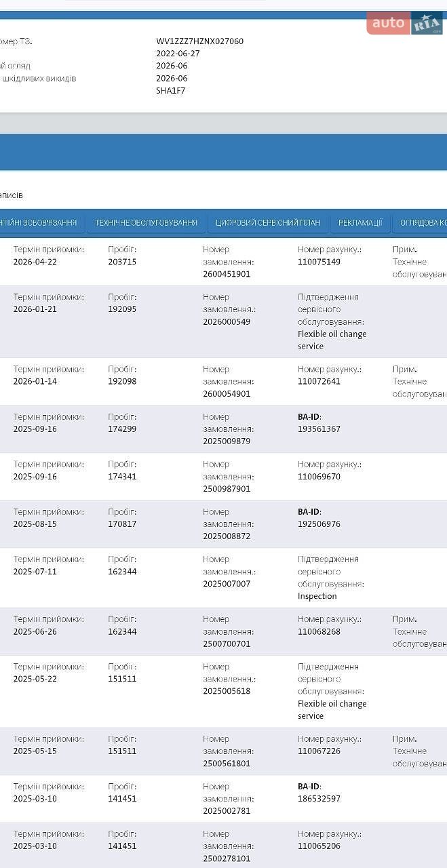This screenshot has width=447, height=868.
Task: Click acceptance date 2025-08-15
Action: tap(35, 524)
